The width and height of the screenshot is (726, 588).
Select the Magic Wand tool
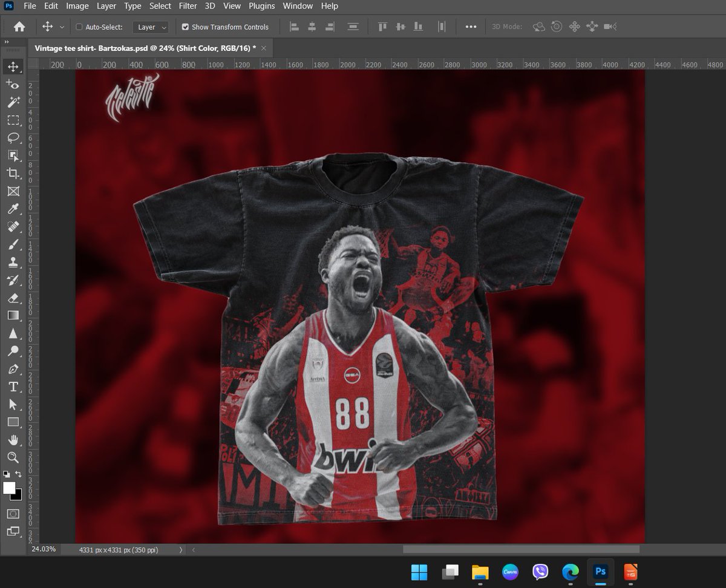(x=13, y=102)
